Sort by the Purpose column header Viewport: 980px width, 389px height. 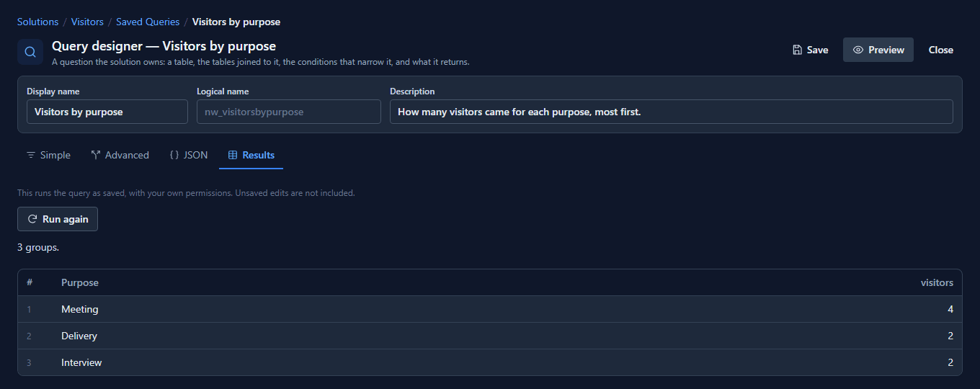80,282
